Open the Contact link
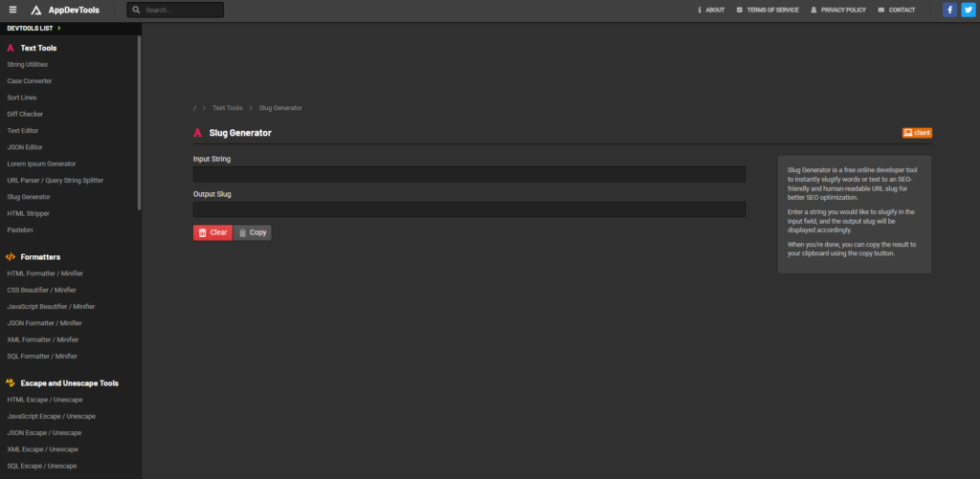 [902, 10]
